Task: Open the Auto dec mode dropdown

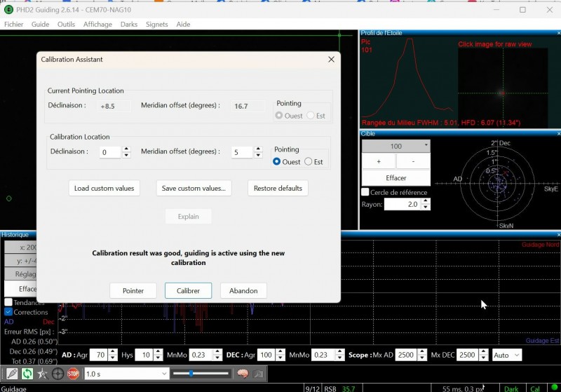Action: 506,355
